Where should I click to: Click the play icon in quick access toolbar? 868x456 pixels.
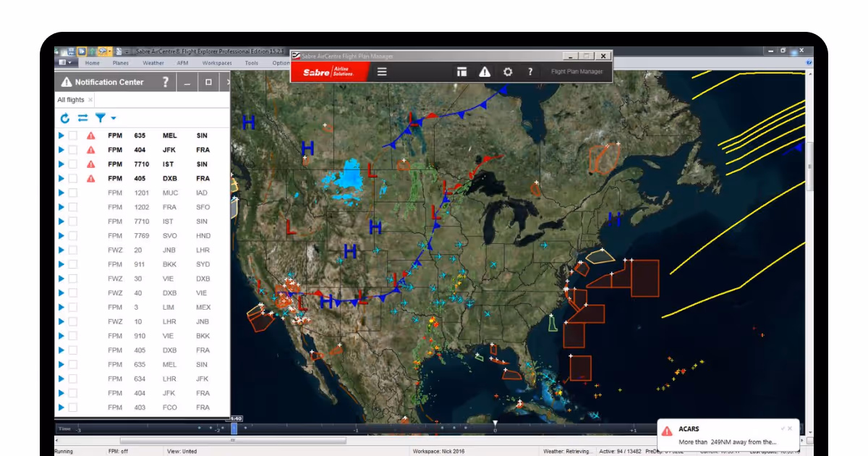click(82, 51)
